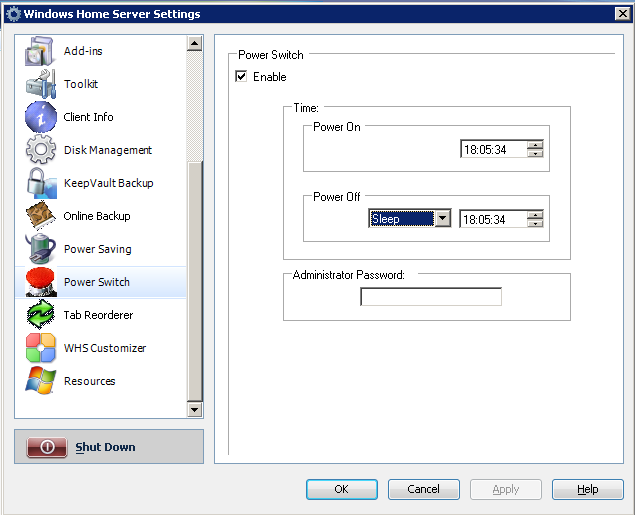Increase the Power On time spinner
Image resolution: width=635 pixels, height=515 pixels.
click(535, 145)
